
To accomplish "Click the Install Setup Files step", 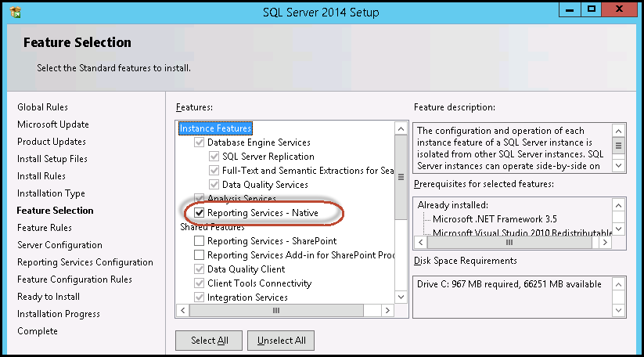I will pyautogui.click(x=52, y=159).
